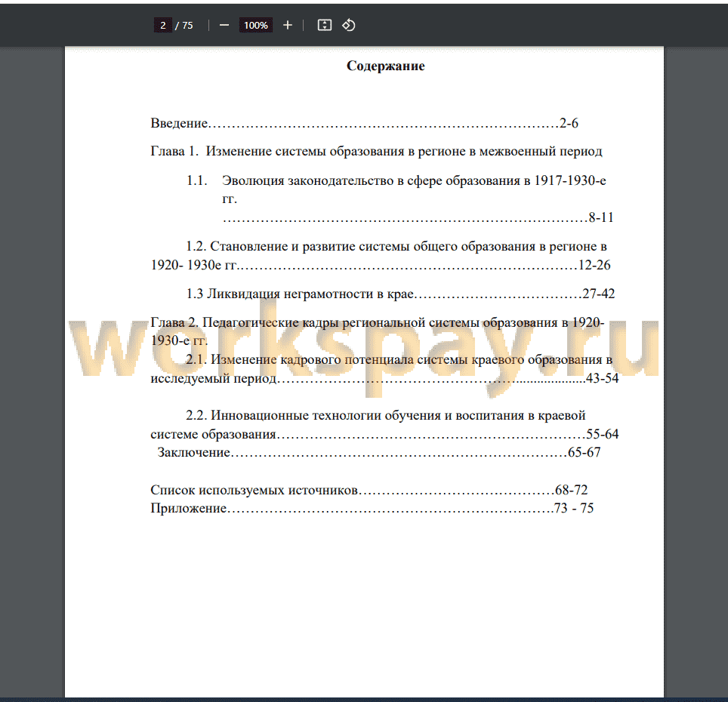Click entry 1.1 'Эволюция законодательство' line

click(396, 180)
